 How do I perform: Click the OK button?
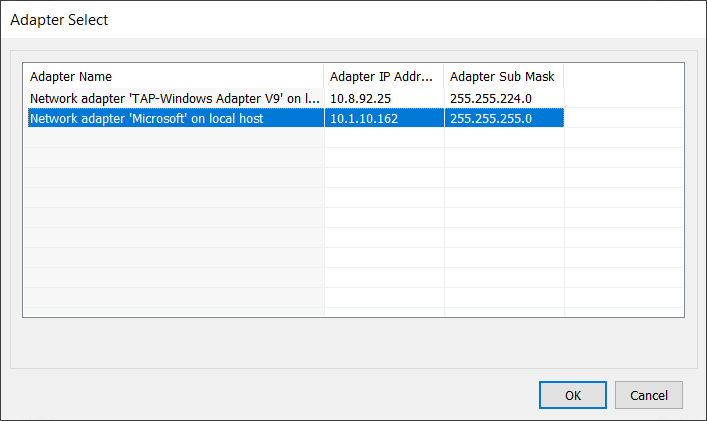click(x=573, y=395)
